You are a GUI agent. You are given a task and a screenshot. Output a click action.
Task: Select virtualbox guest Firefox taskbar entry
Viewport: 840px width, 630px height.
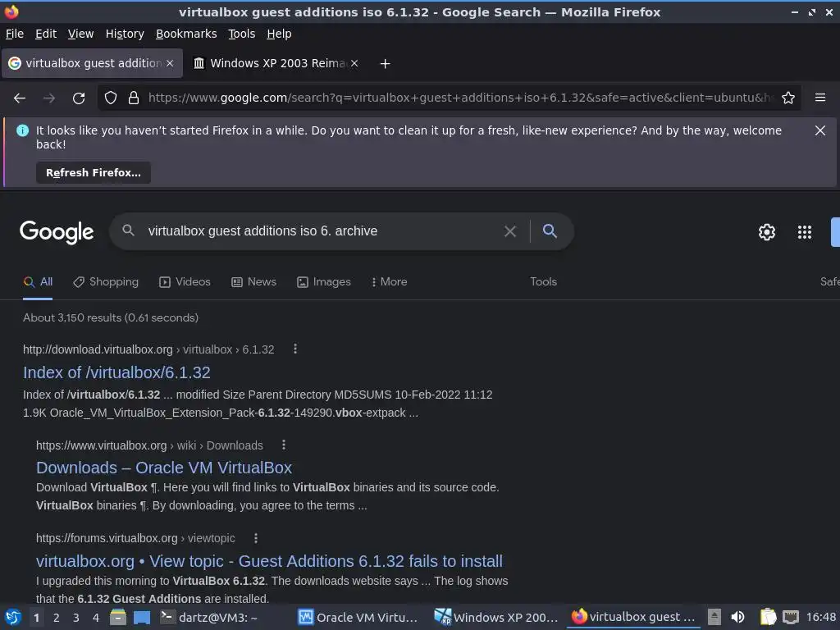coord(633,617)
